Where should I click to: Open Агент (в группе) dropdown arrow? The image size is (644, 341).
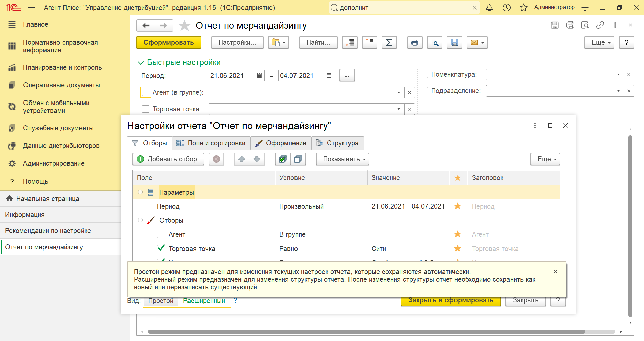pyautogui.click(x=399, y=93)
